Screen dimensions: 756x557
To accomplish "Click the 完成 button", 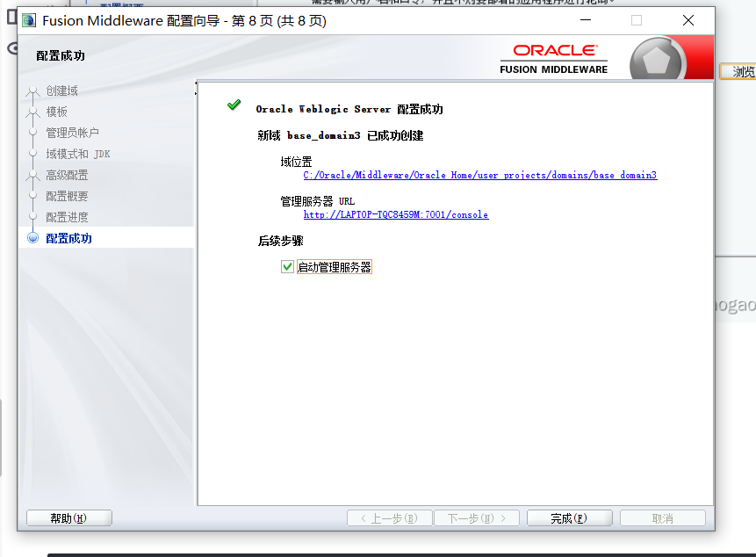I will pos(569,517).
